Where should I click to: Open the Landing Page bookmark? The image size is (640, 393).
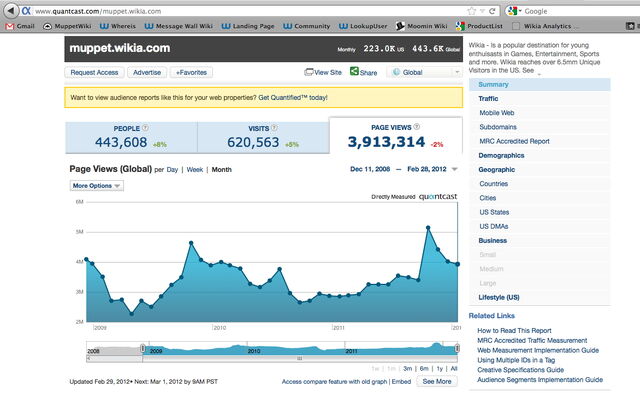tap(248, 26)
